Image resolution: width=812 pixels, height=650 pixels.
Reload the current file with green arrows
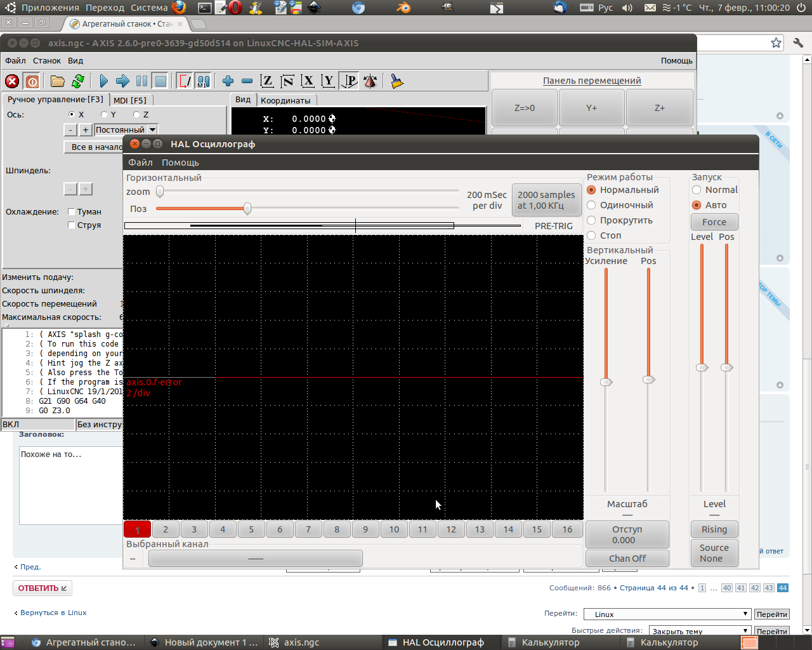[78, 81]
